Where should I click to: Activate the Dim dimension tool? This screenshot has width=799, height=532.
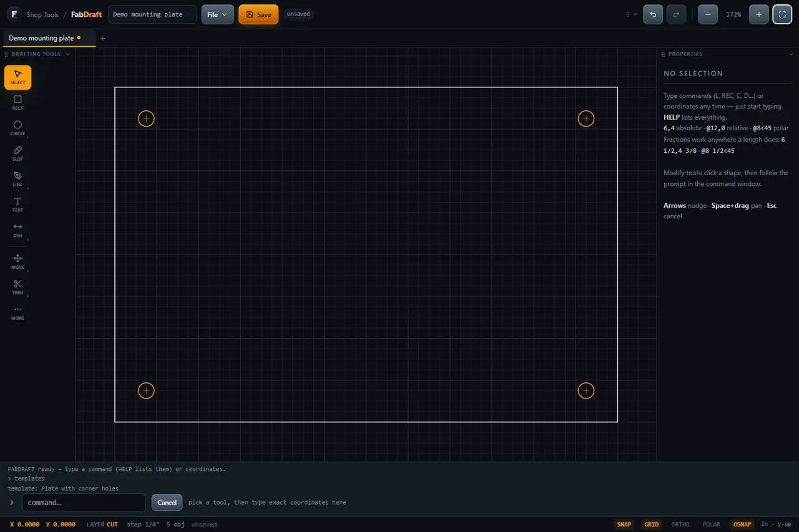(17, 231)
